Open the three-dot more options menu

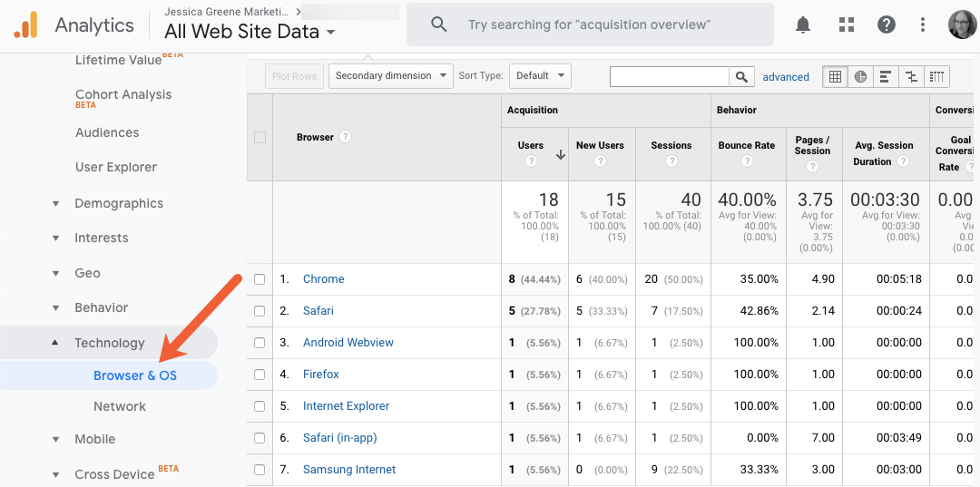[923, 24]
